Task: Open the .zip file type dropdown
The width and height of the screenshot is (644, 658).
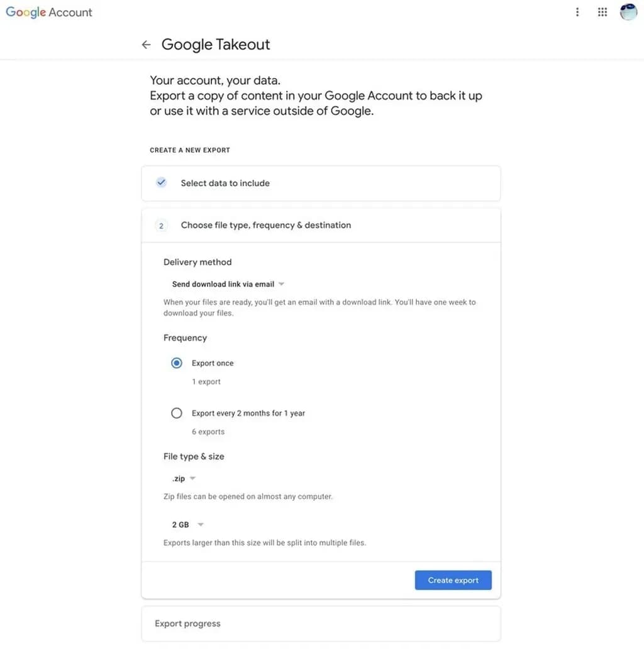Action: [x=184, y=478]
